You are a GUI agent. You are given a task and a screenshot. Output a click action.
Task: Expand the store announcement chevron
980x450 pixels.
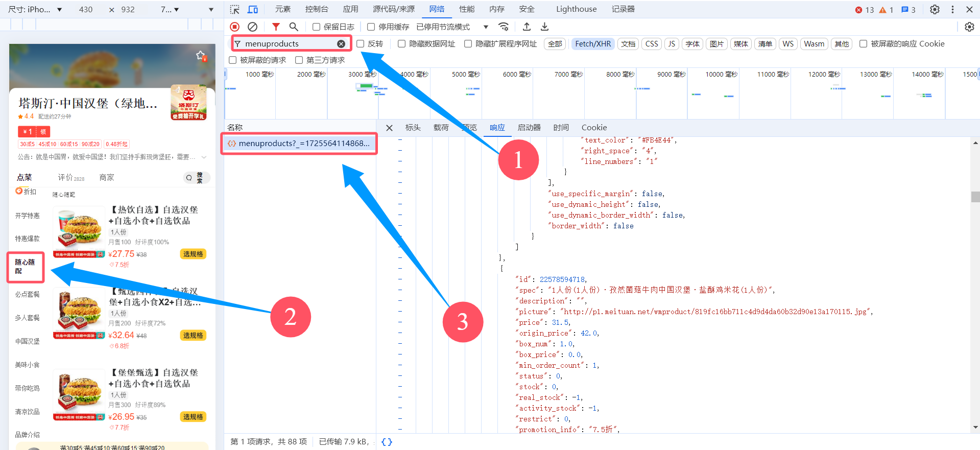(x=204, y=157)
